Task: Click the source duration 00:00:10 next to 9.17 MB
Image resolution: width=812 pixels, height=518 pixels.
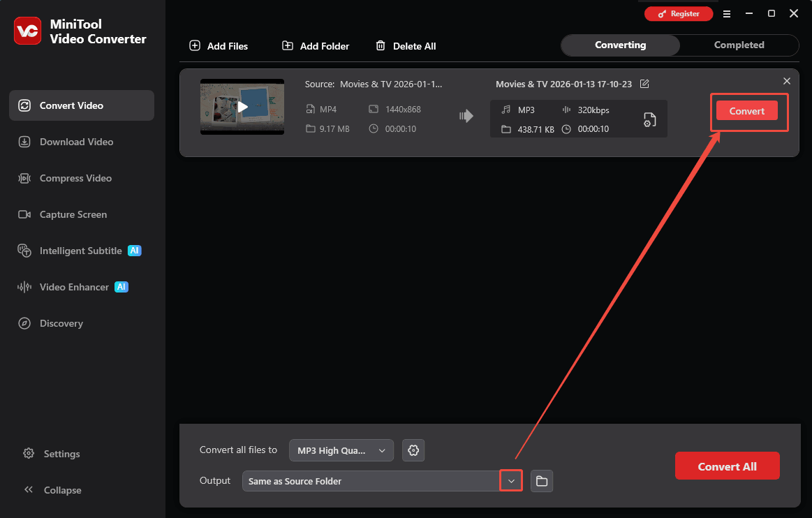Action: tap(400, 129)
